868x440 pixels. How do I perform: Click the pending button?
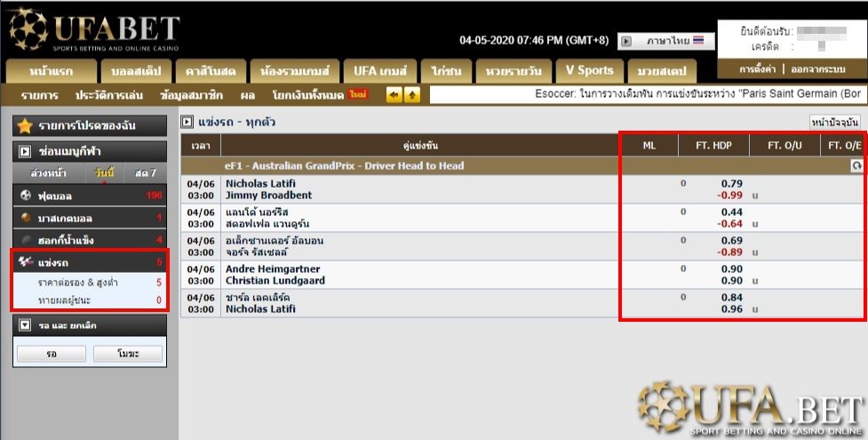(x=52, y=354)
